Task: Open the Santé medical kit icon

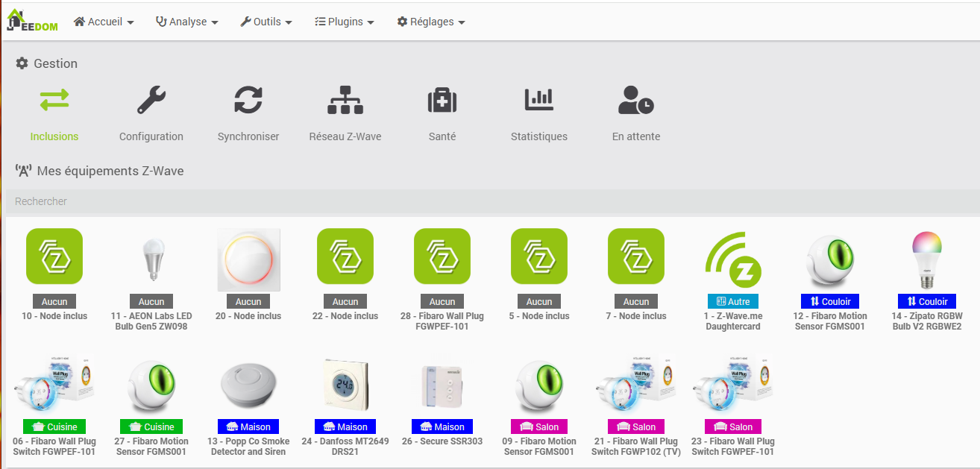Action: (442, 99)
